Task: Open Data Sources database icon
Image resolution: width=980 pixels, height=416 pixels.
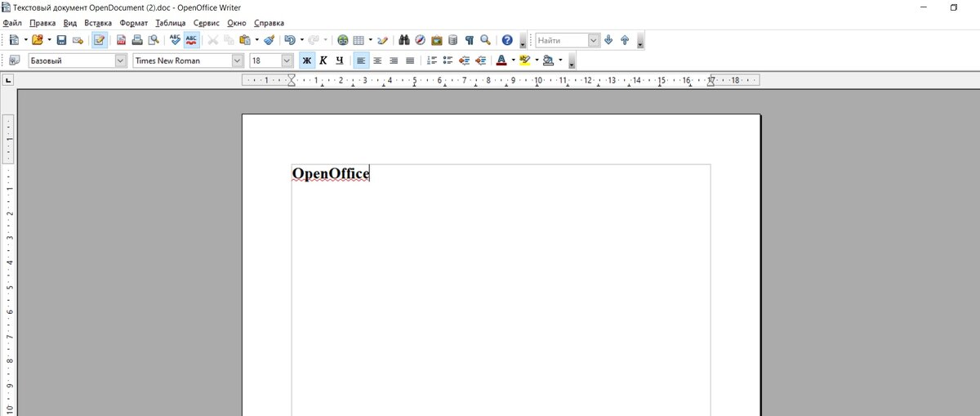Action: pos(452,39)
